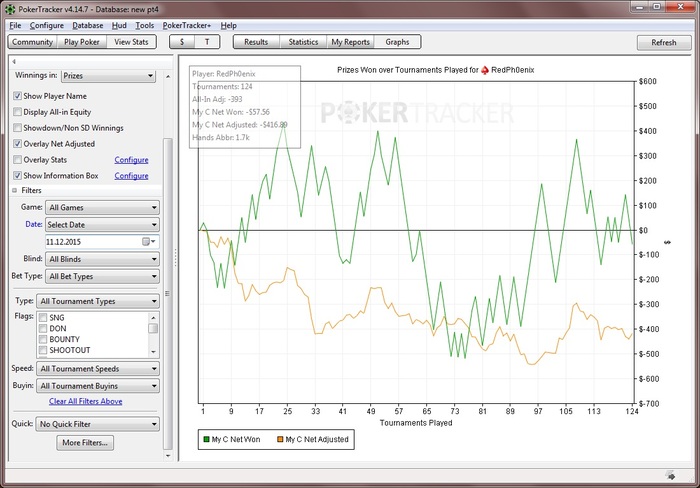Tick the BOUNTY flag checkbox
The image size is (700, 488).
pyautogui.click(x=43, y=339)
